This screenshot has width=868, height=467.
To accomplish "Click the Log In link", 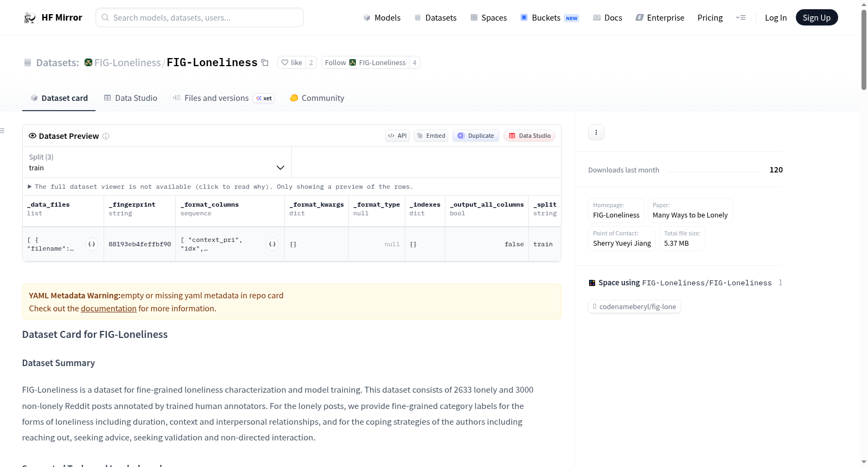I will click(776, 17).
